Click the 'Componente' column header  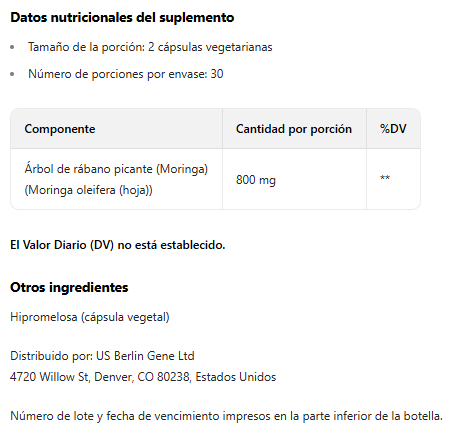(60, 129)
